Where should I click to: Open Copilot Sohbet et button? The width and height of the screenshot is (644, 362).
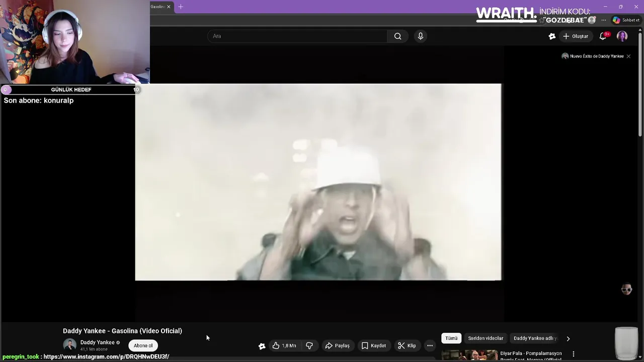pos(626,20)
